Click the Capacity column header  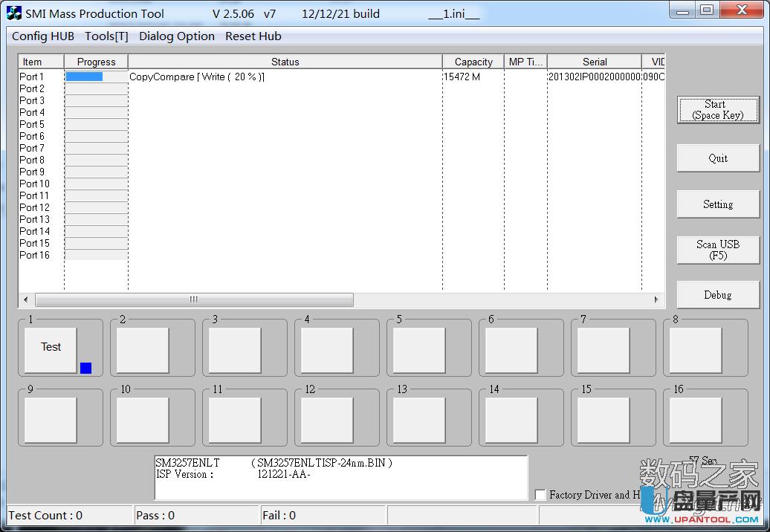tap(473, 62)
